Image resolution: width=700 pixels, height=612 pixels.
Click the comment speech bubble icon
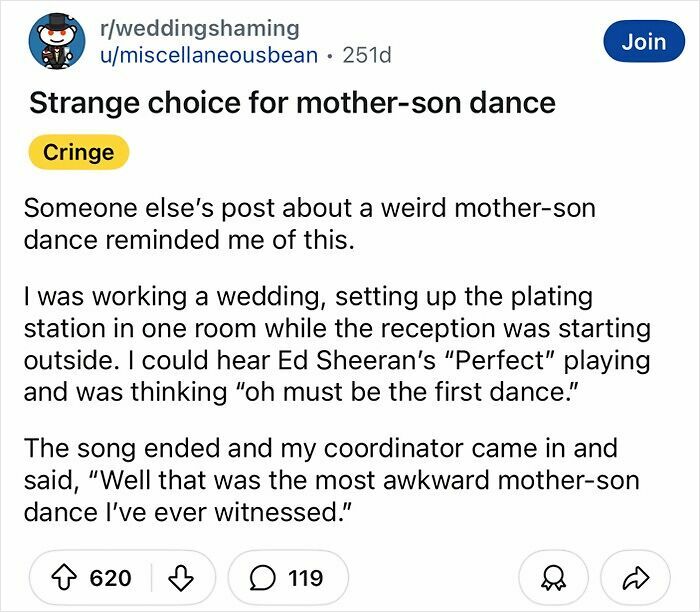(x=265, y=578)
